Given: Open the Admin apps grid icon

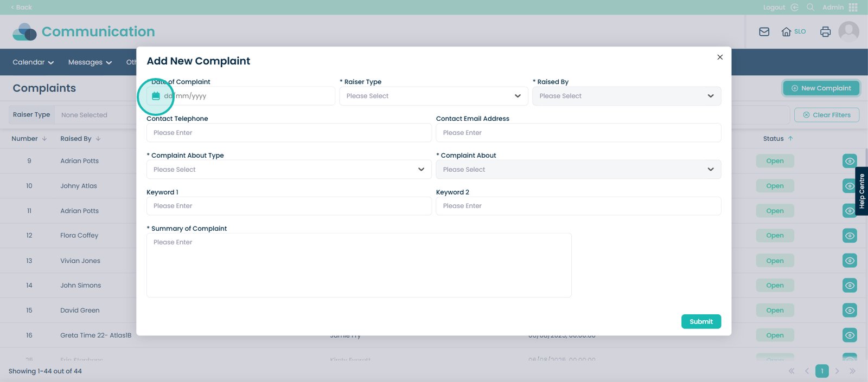Looking at the screenshot, I should tap(853, 7).
